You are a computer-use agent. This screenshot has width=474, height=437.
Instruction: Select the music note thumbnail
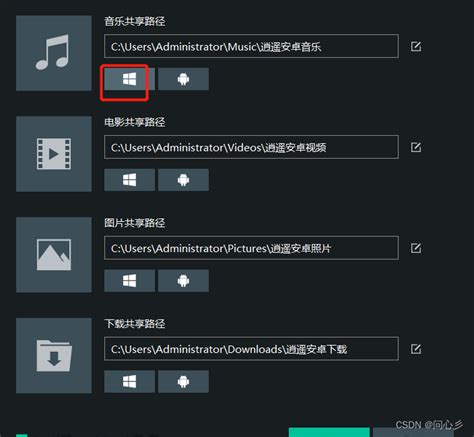[x=54, y=53]
